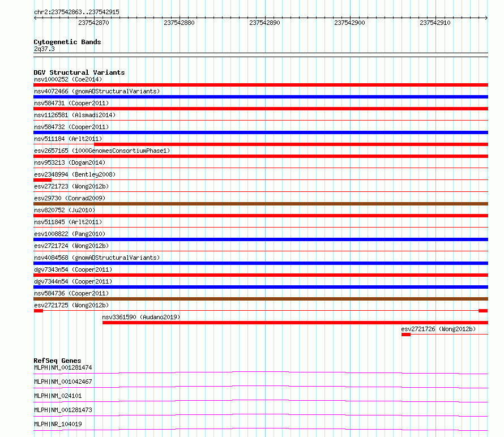Click ruler position 237542890
Viewport: 504px width, 437px height.
point(264,23)
